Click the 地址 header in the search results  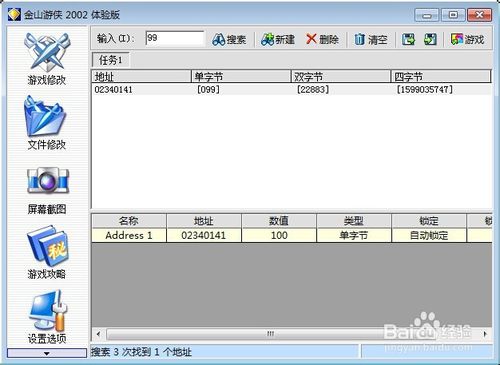(141, 76)
